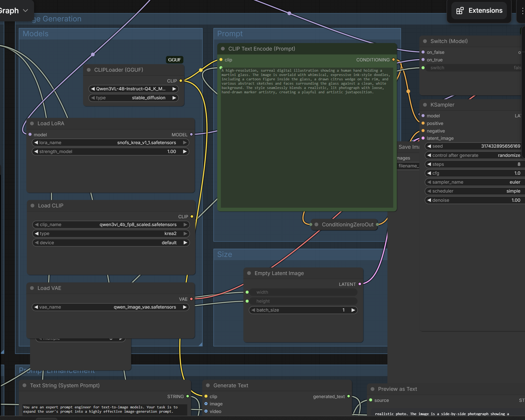Toggle collapse dot of ConditioningZeroOut node
Screen dimensions: 525x420
point(316,224)
